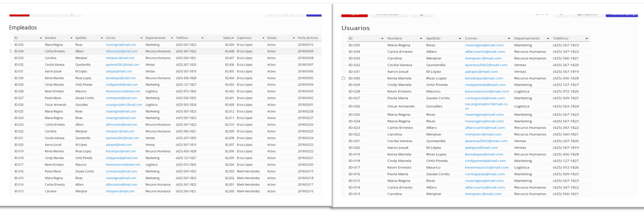Click star icon beside ID-035 in Usuarios
Viewport: 644px width, 213px height.
pos(343,45)
